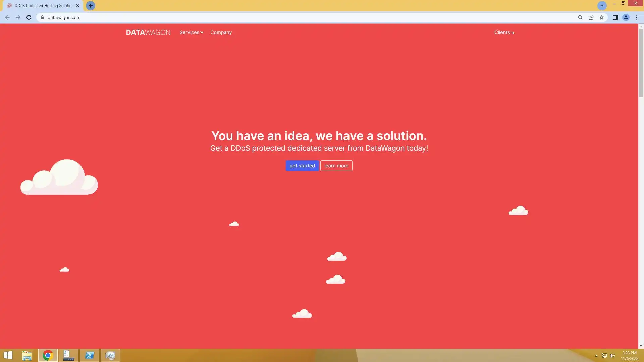The width and height of the screenshot is (644, 362).
Task: Click the browser reload page icon
Action: [29, 17]
